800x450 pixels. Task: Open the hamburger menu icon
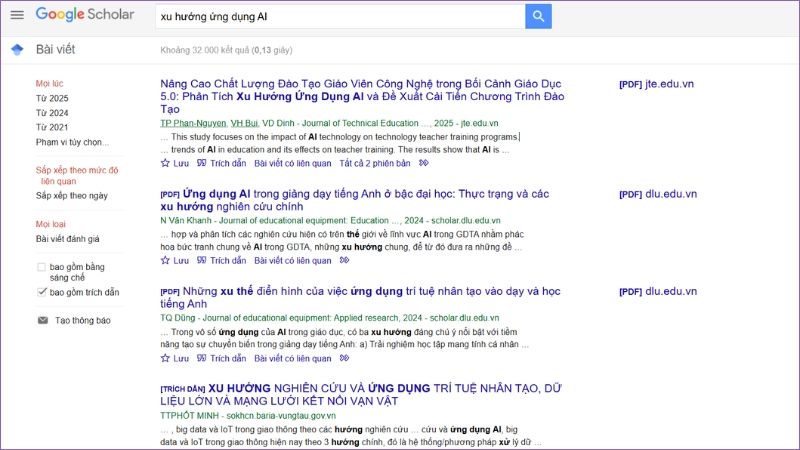coord(17,15)
